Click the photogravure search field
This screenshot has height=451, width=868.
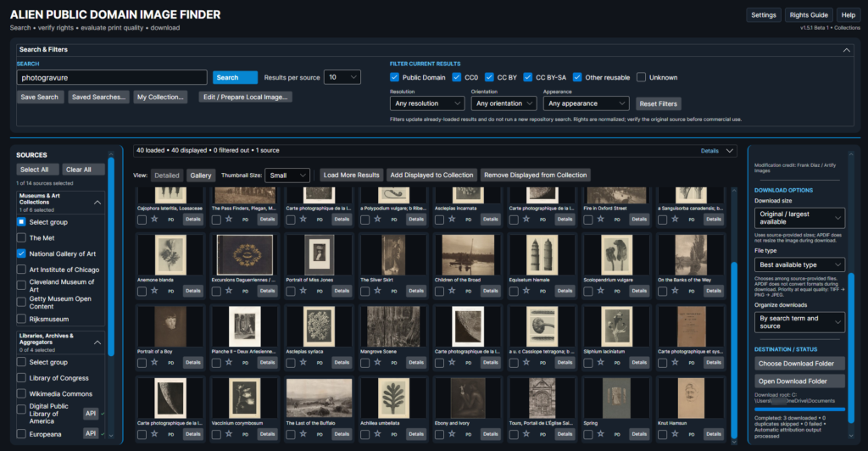112,77
